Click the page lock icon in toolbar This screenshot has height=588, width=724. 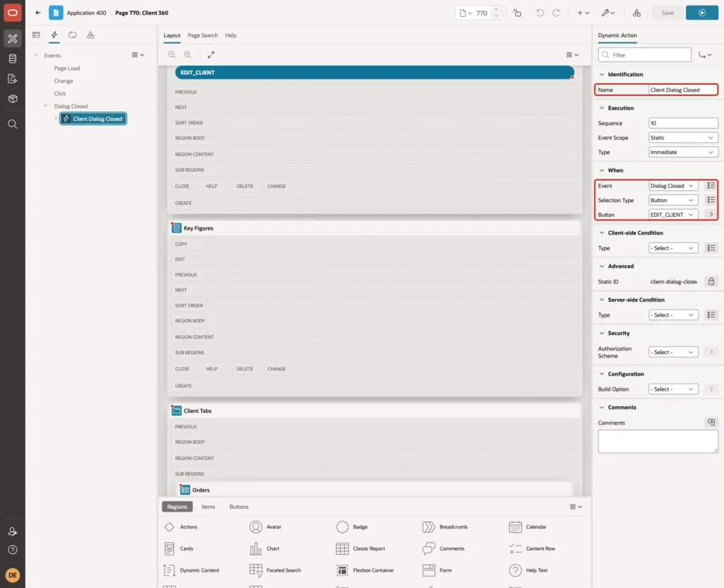click(517, 13)
